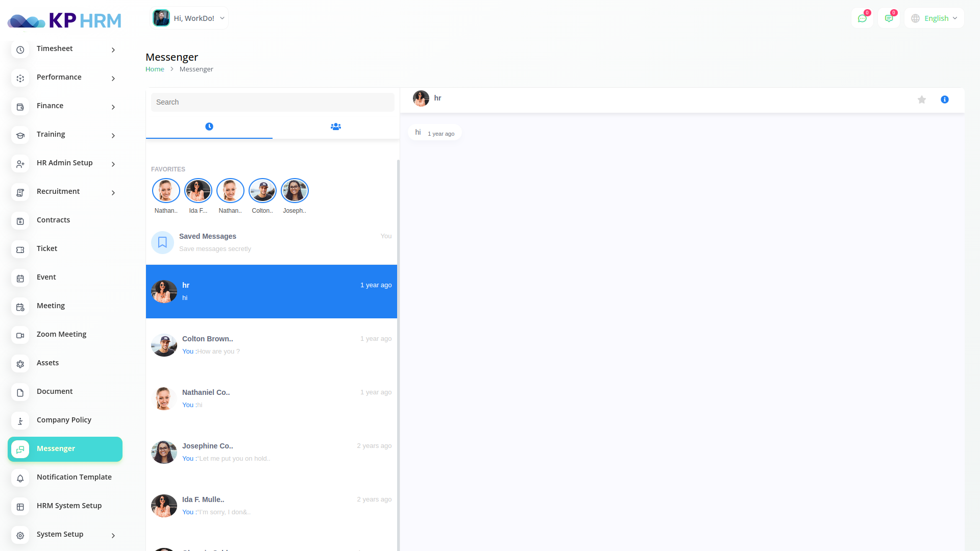This screenshot has height=551, width=980.
Task: Open Ida F. Mulle.. conversation
Action: (272, 506)
